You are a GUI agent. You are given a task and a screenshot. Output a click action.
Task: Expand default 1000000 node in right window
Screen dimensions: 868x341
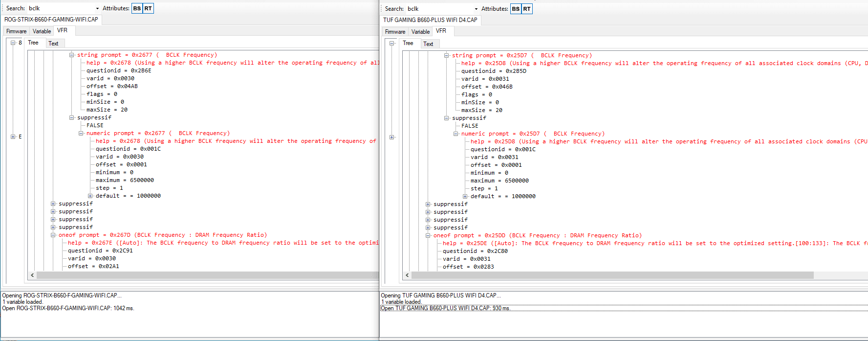tap(465, 196)
